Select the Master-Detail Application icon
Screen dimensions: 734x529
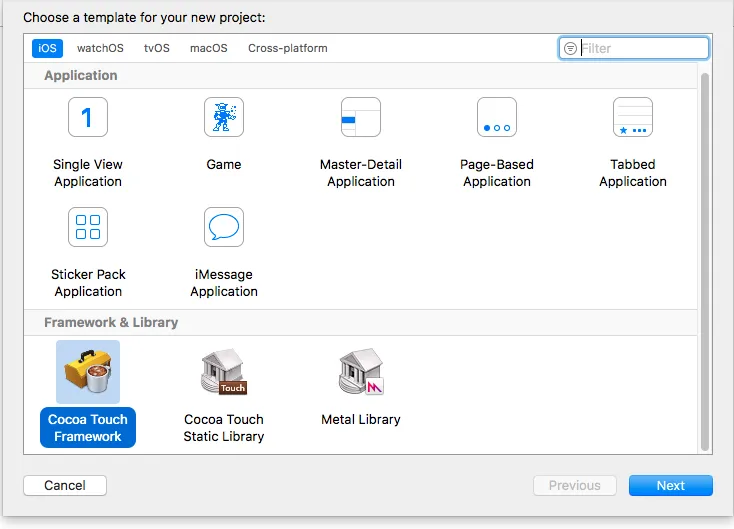[360, 118]
